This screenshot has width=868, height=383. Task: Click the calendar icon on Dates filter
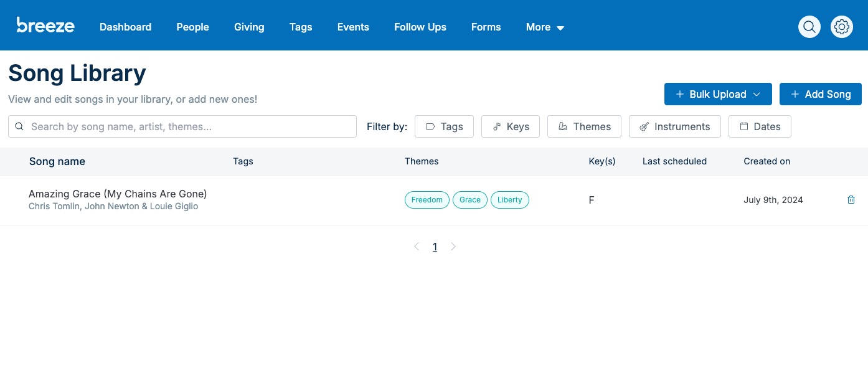[x=744, y=126]
